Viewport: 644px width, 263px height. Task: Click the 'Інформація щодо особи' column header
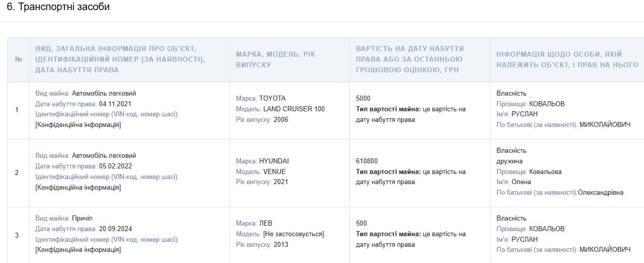(x=559, y=59)
